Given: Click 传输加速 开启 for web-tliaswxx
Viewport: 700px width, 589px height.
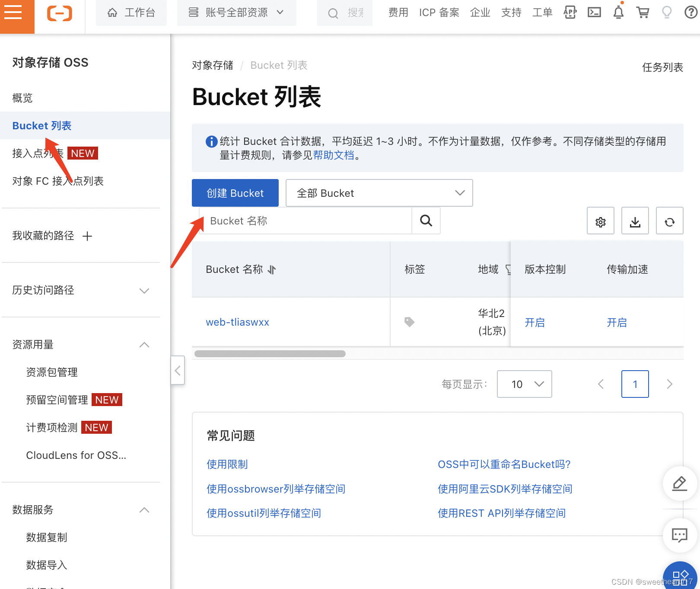Looking at the screenshot, I should 617,323.
